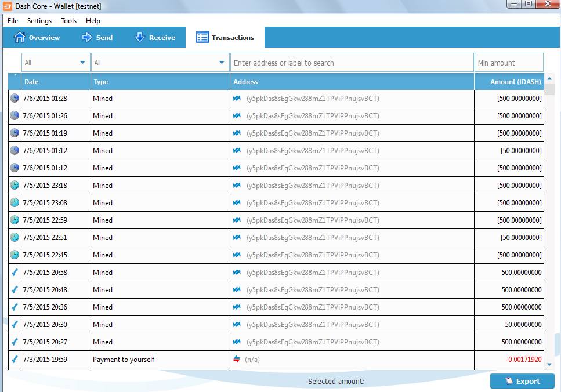Open the File menu
Viewport: 561px width, 392px height.
click(13, 21)
